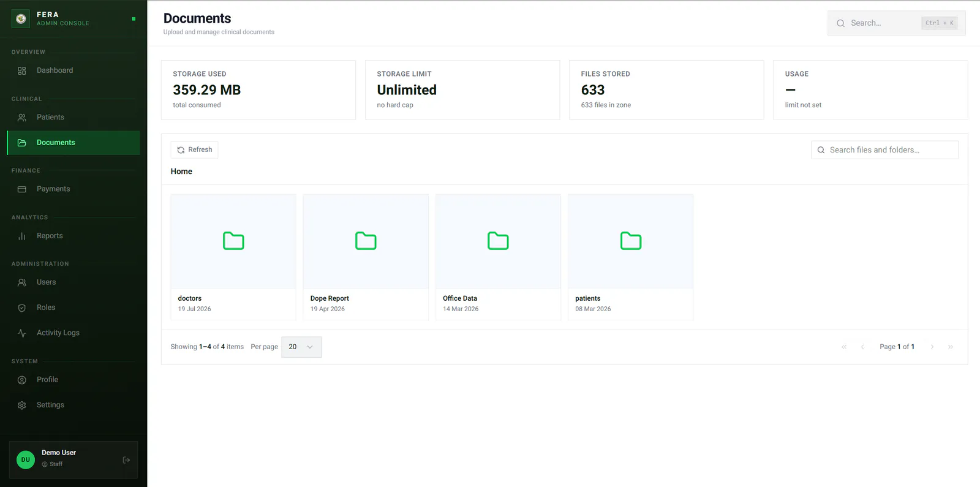Select Documents menu item
The height and width of the screenshot is (487, 980).
point(73,143)
